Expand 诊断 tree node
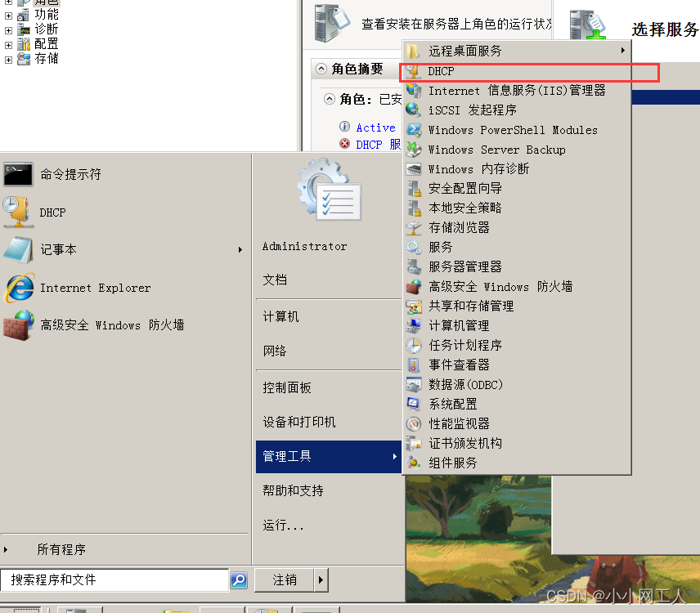The height and width of the screenshot is (613, 700). coord(8,30)
